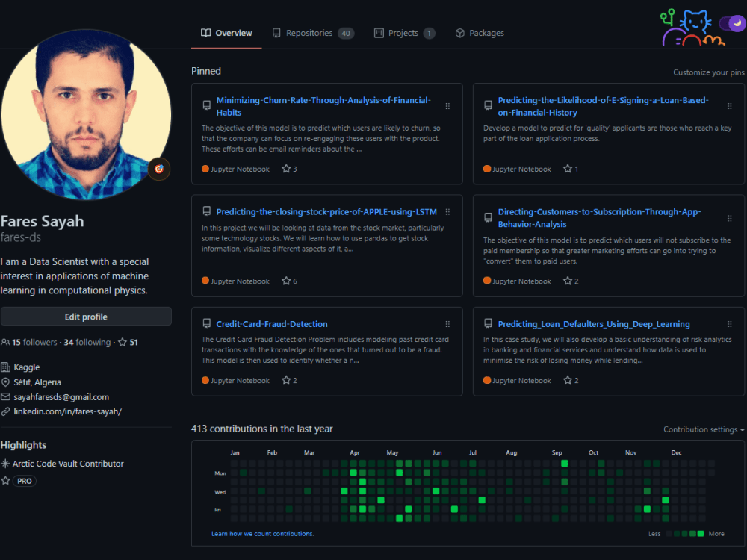
Task: Click the PRO badge
Action: click(x=25, y=481)
